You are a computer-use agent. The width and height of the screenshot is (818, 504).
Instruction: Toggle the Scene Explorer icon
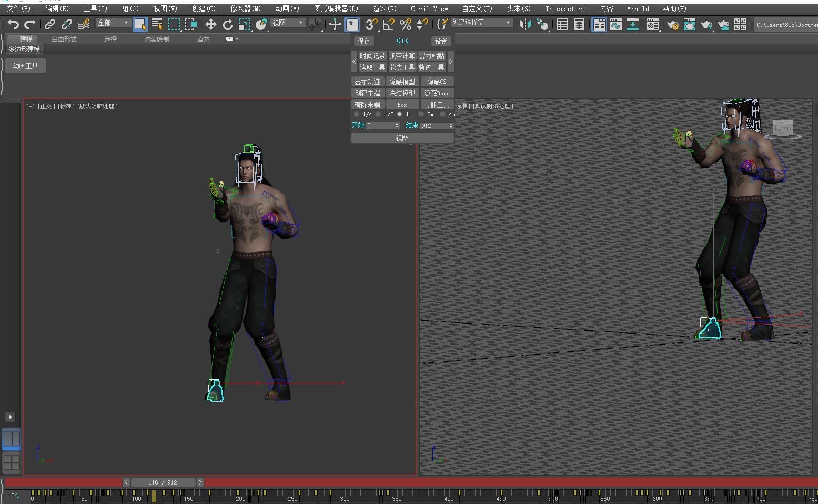click(x=562, y=24)
